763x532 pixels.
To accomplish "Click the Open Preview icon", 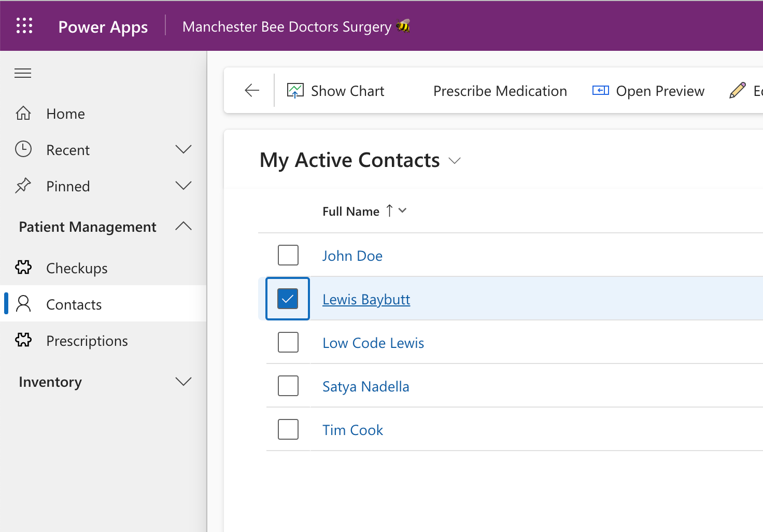I will pos(600,91).
